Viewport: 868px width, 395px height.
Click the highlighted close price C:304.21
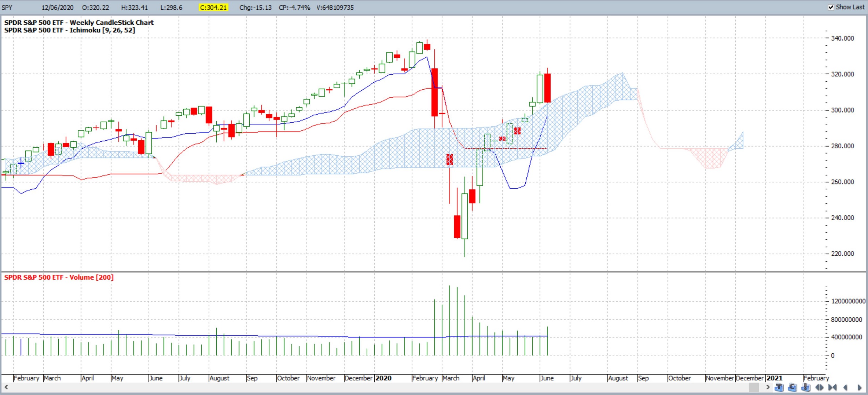click(x=213, y=7)
